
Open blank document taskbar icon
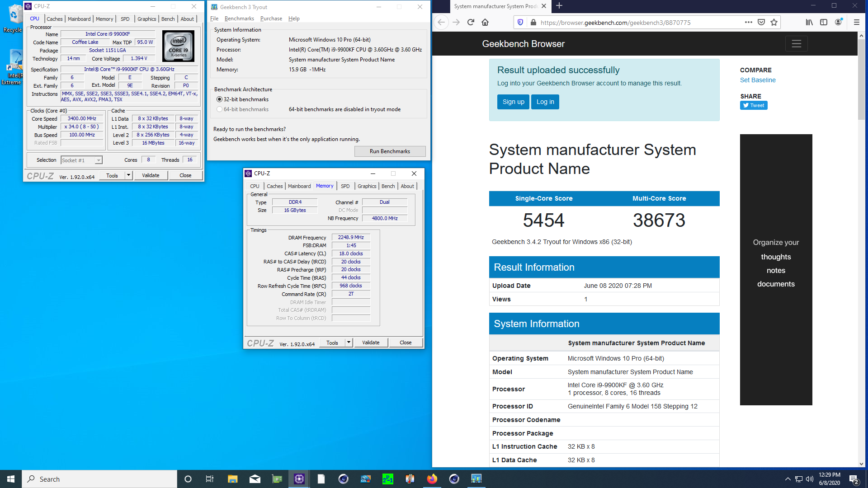321,479
